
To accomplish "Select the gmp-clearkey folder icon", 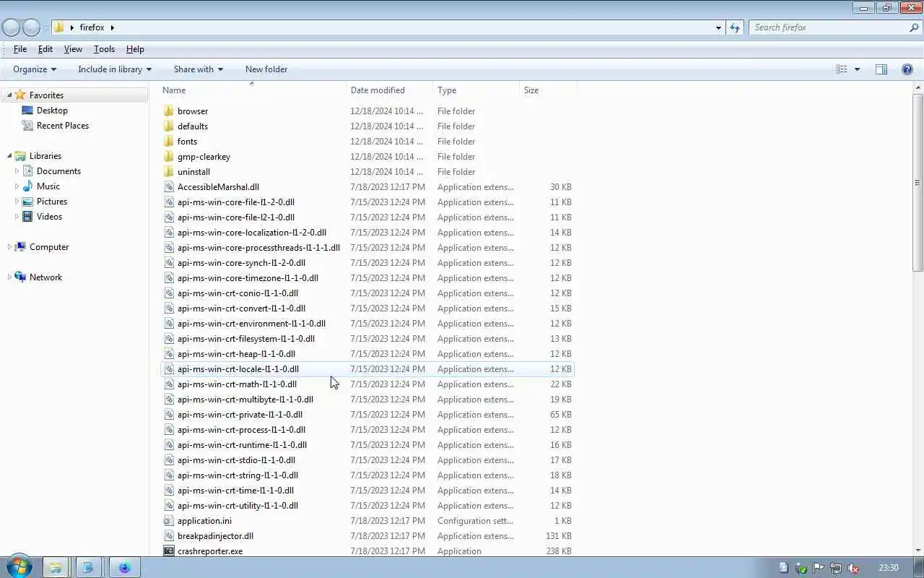I will click(168, 156).
